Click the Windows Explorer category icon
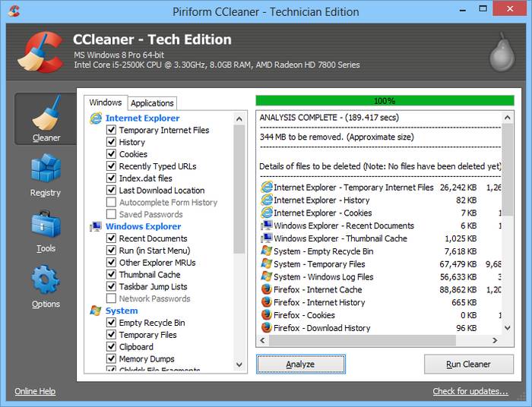 tap(96, 226)
